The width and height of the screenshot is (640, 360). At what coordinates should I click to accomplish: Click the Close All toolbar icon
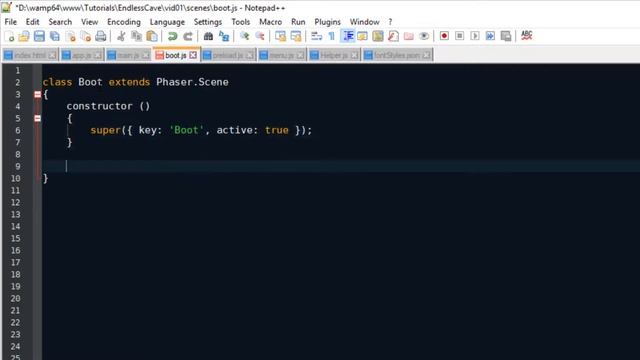click(85, 36)
